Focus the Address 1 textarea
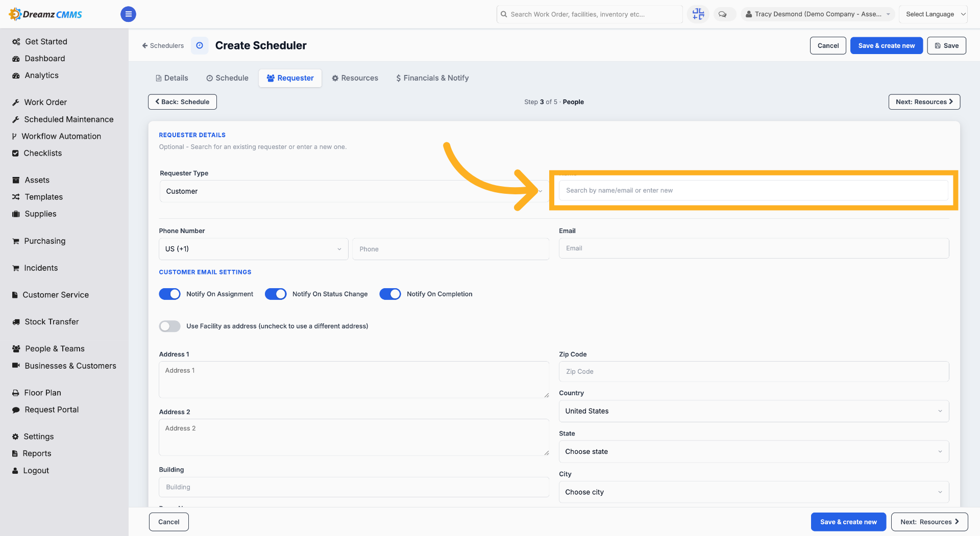 (354, 380)
